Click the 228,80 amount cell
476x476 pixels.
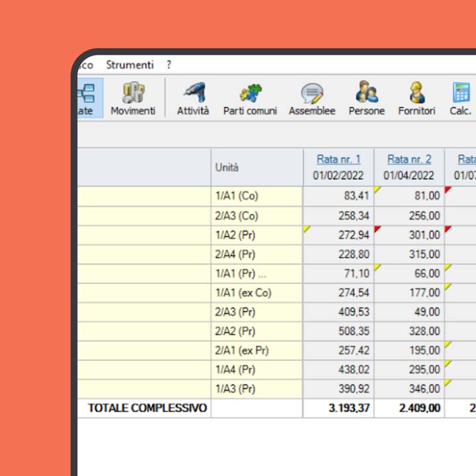point(338,255)
